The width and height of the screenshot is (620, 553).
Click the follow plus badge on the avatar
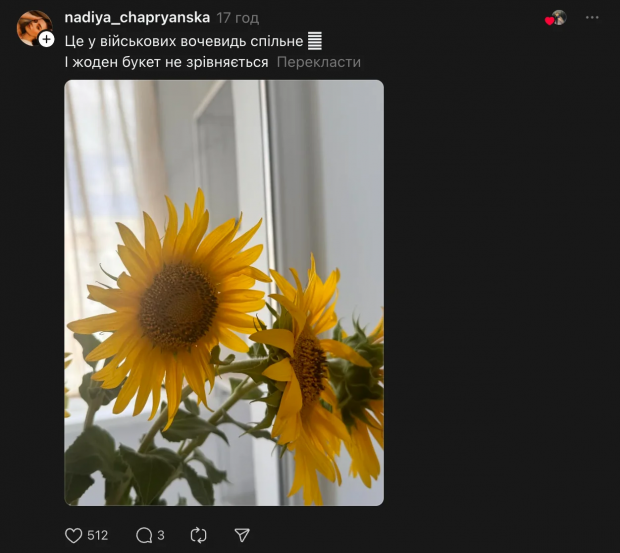(x=46, y=39)
